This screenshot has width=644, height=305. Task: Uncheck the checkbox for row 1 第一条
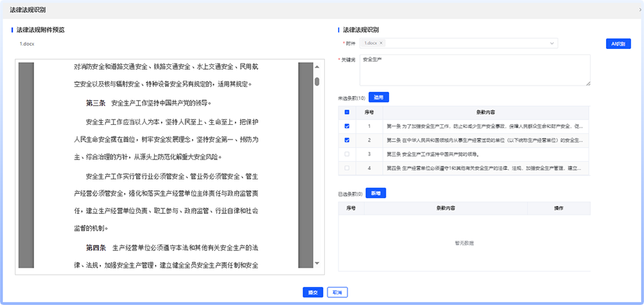click(347, 126)
